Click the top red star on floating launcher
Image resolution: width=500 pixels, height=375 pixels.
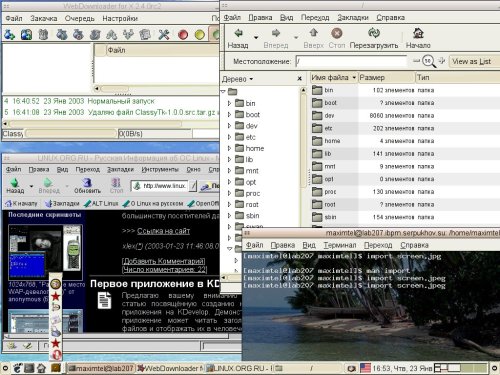56,296
